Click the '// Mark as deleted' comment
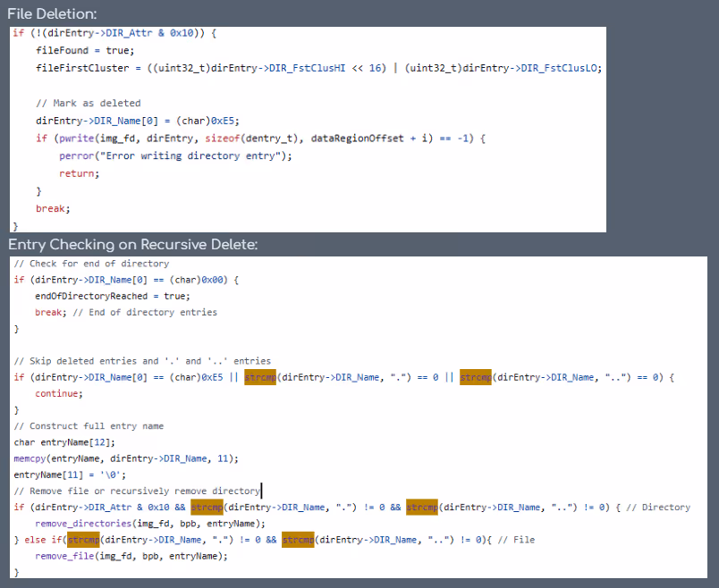The height and width of the screenshot is (588, 719). pyautogui.click(x=89, y=103)
